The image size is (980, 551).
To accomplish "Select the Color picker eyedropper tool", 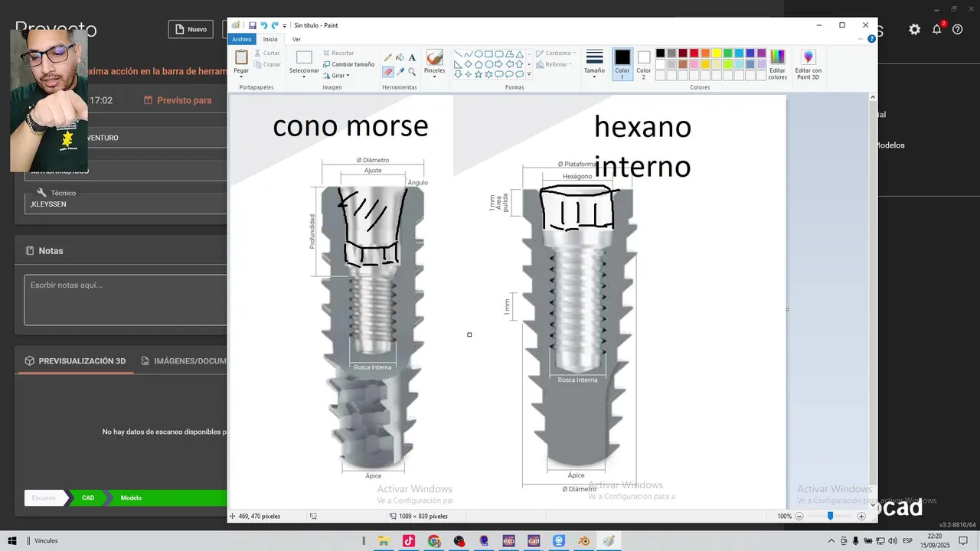I will (x=400, y=72).
